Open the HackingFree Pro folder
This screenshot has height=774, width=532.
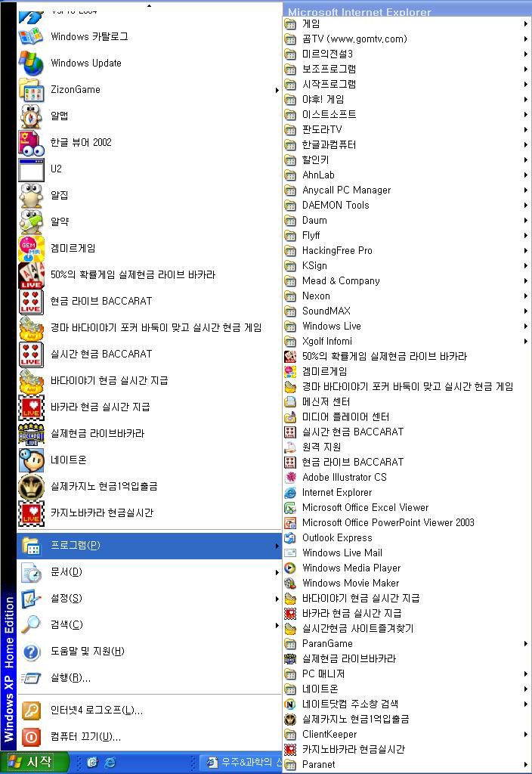(407, 251)
